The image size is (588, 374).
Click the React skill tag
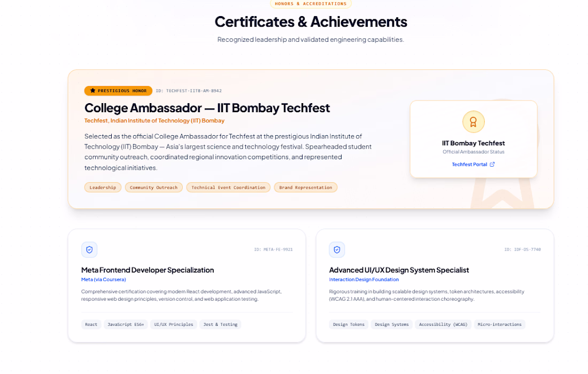coord(91,324)
